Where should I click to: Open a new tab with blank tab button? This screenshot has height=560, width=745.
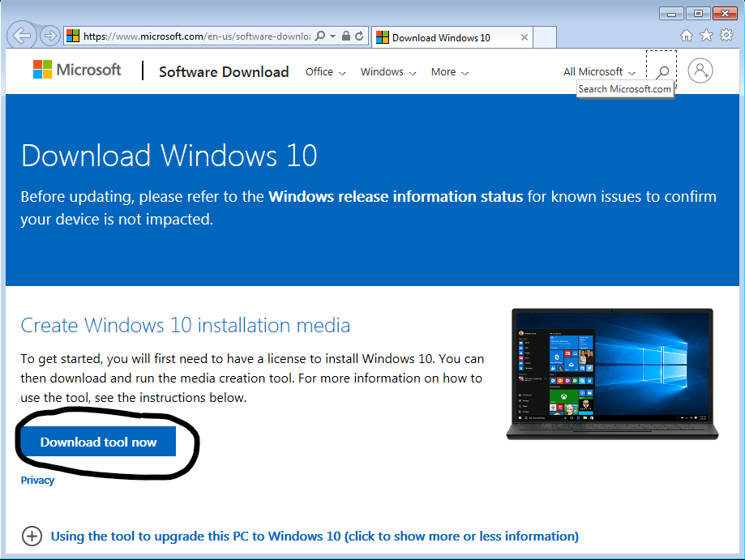tap(545, 37)
